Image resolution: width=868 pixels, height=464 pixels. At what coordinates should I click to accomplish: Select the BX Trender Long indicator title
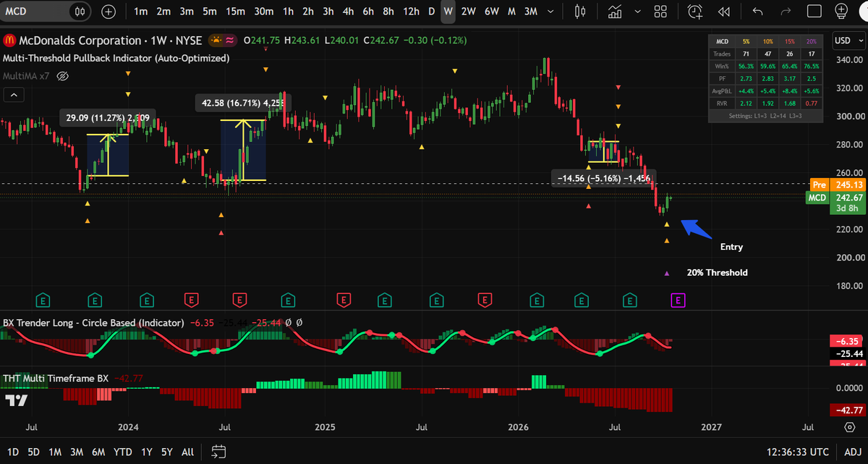pos(93,322)
